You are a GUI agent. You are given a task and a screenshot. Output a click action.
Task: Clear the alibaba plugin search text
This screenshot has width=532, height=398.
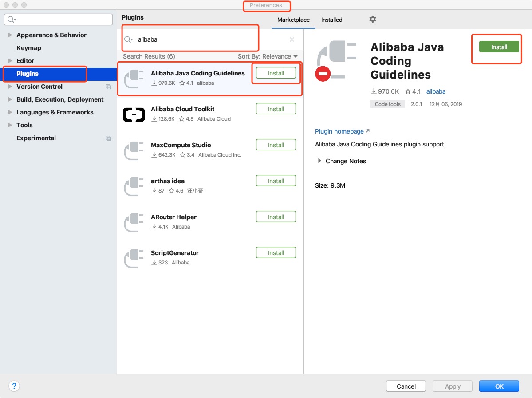(x=292, y=39)
